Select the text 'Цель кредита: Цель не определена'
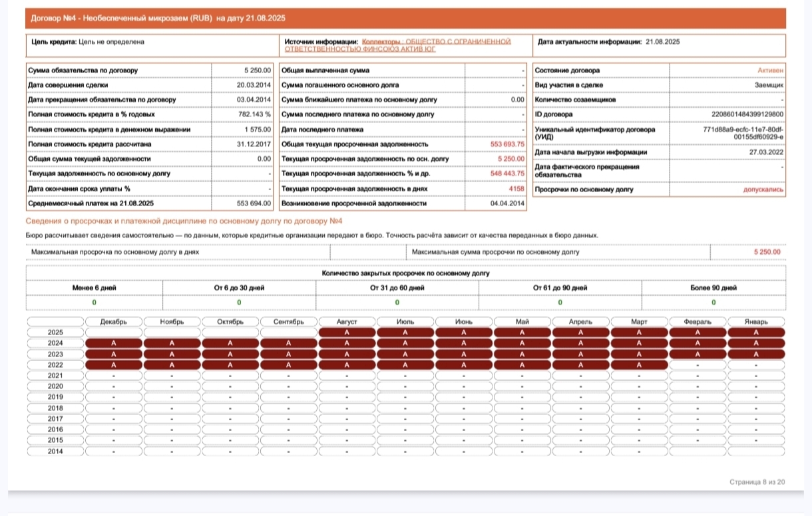 click(88, 42)
